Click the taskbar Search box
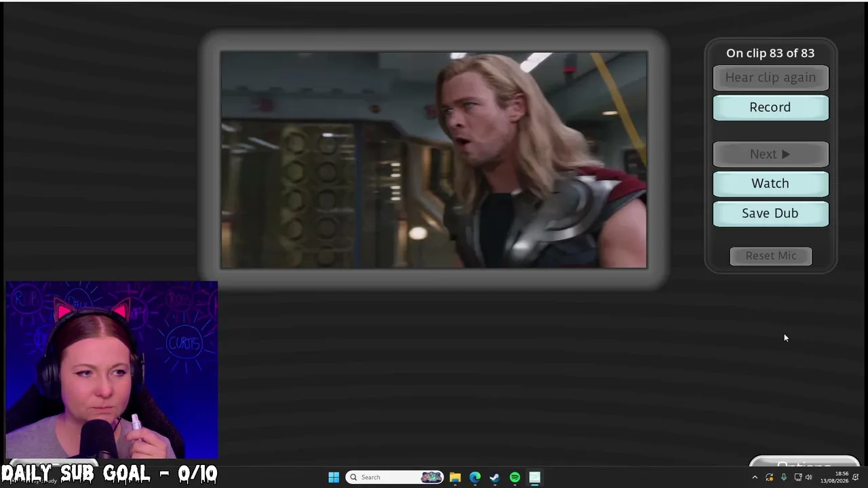Image resolution: width=868 pixels, height=488 pixels. pyautogui.click(x=395, y=477)
